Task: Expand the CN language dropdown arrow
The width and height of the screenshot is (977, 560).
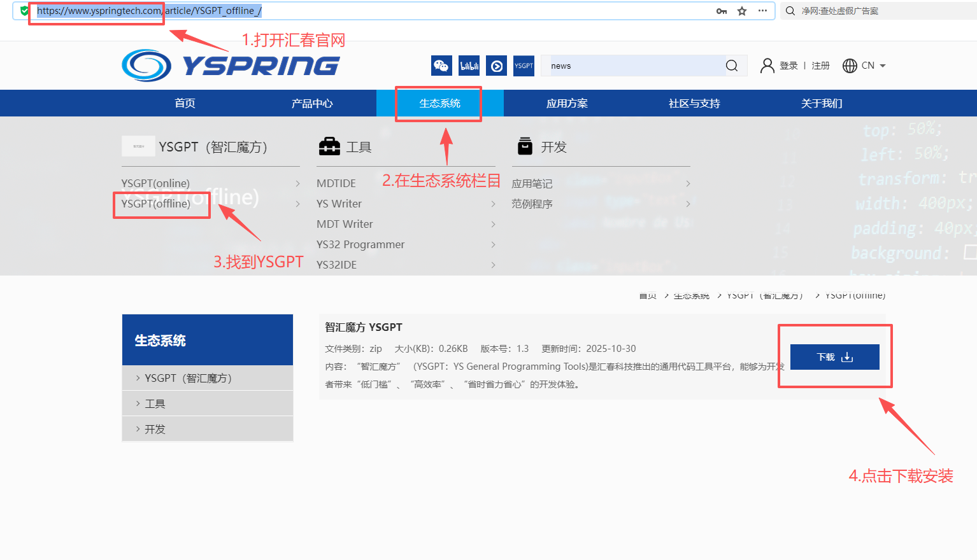Action: pos(883,66)
